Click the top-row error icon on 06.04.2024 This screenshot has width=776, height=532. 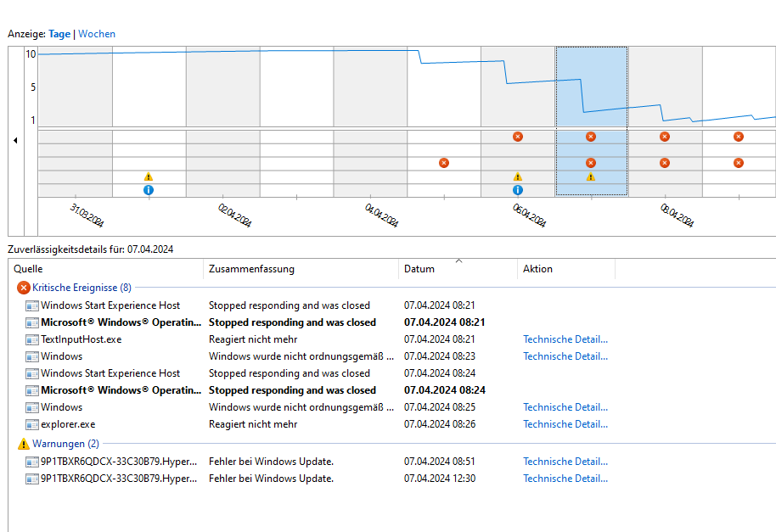coord(518,137)
